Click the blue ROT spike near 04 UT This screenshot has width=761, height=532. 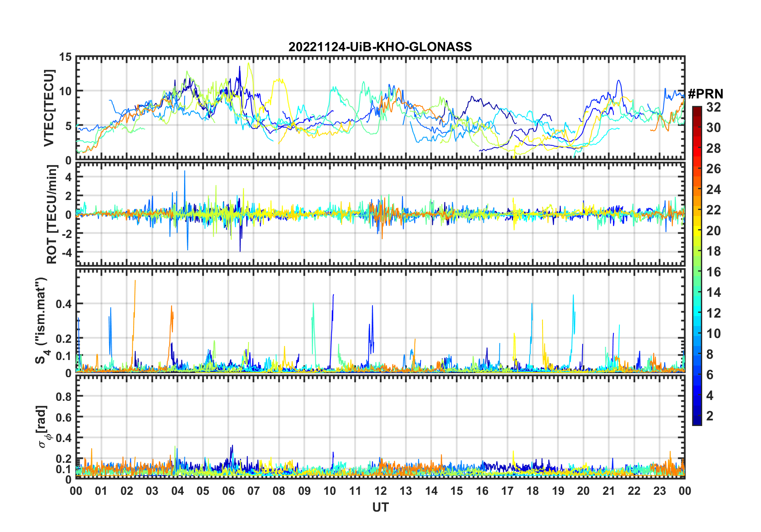184,172
